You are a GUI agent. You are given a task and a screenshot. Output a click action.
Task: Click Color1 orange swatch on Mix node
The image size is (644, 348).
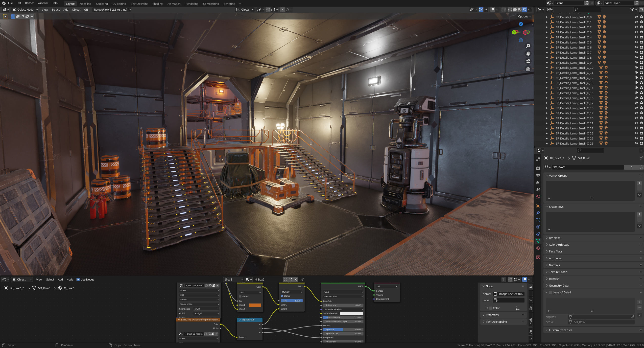click(255, 305)
